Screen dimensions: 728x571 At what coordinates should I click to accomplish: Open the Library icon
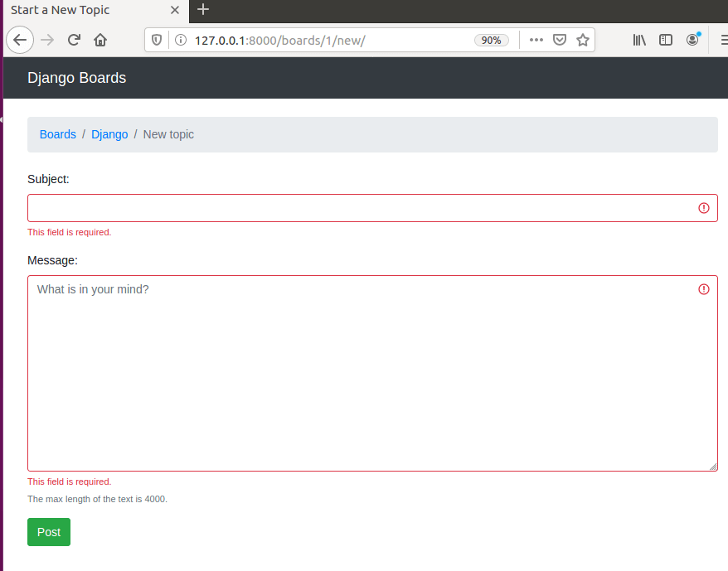click(x=639, y=41)
